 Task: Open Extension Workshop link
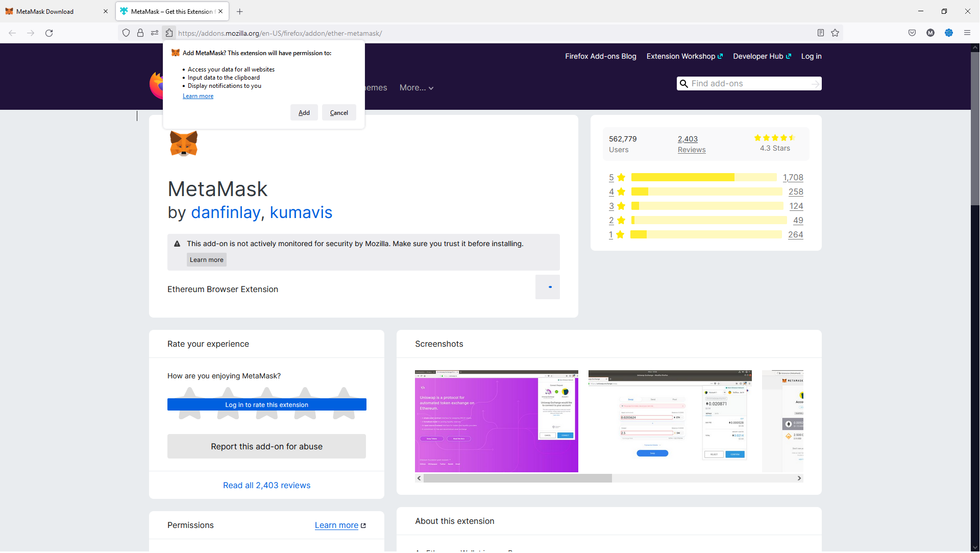(x=684, y=56)
